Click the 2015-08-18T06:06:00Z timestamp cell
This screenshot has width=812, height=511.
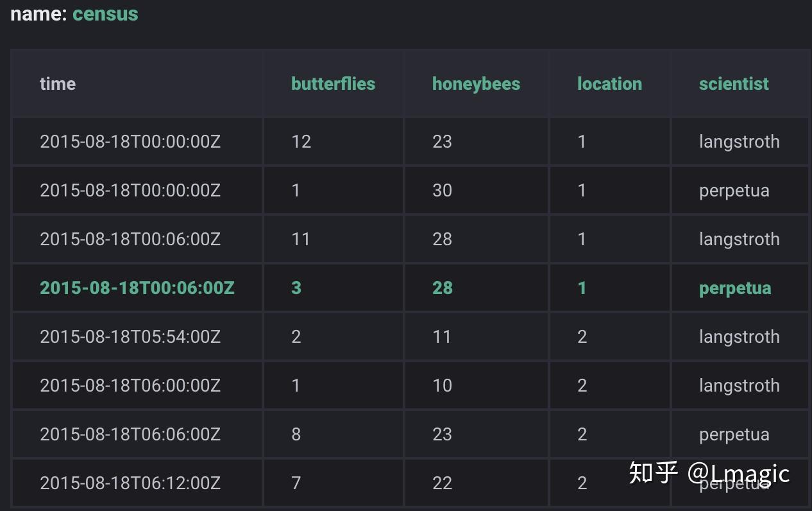(x=130, y=435)
